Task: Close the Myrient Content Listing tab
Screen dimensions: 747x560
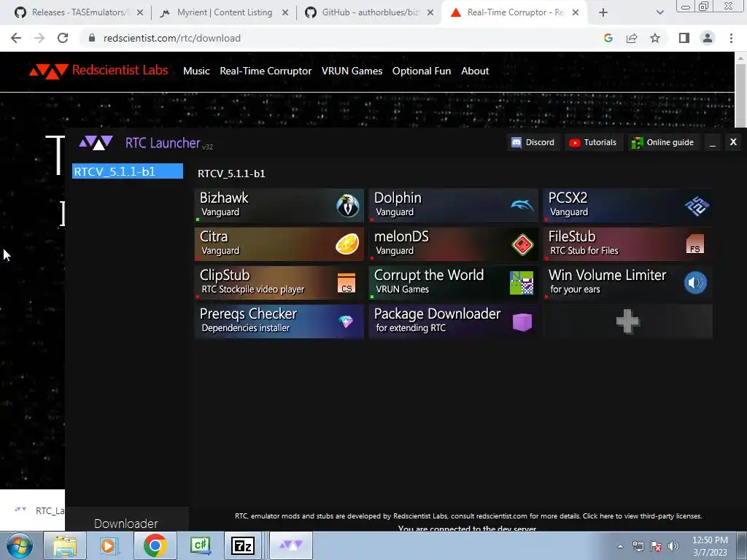Action: [x=285, y=12]
